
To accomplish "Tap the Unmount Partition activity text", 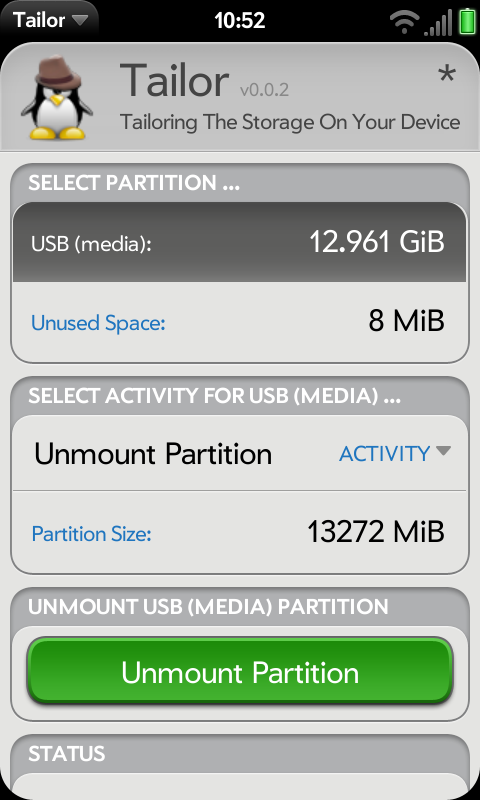I will point(153,454).
